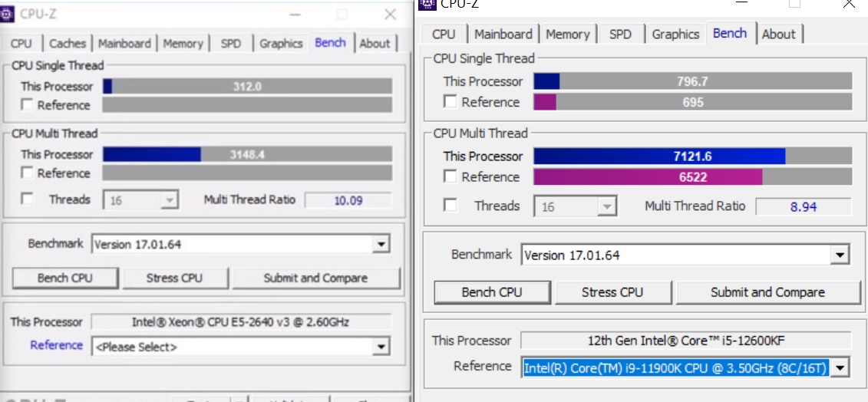This screenshot has height=402, width=868.
Task: Open About tab in right CPU-Z window
Action: click(778, 34)
